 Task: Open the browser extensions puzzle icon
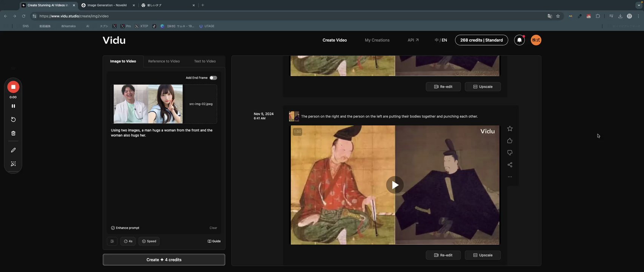coord(598,16)
